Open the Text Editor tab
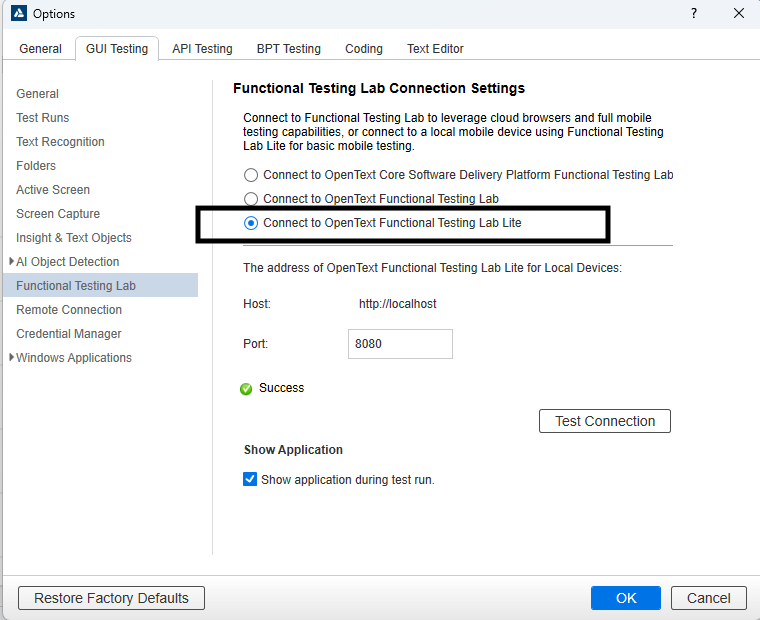Viewport: 760px width, 620px height. (x=435, y=49)
